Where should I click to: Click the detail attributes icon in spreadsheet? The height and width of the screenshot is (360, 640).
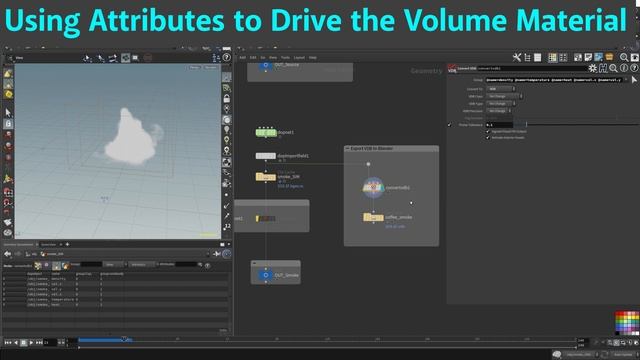(65, 265)
